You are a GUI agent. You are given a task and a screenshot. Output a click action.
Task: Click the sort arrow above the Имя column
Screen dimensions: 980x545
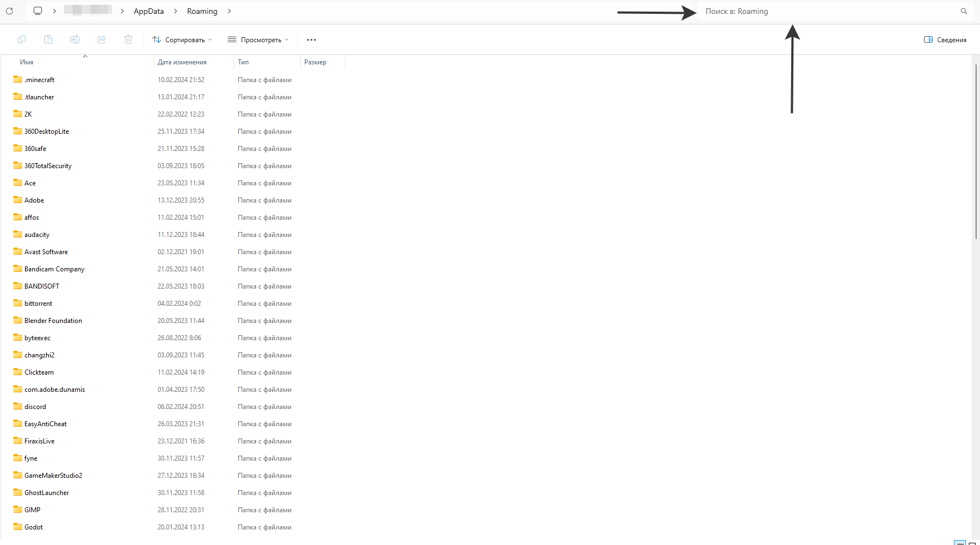85,56
